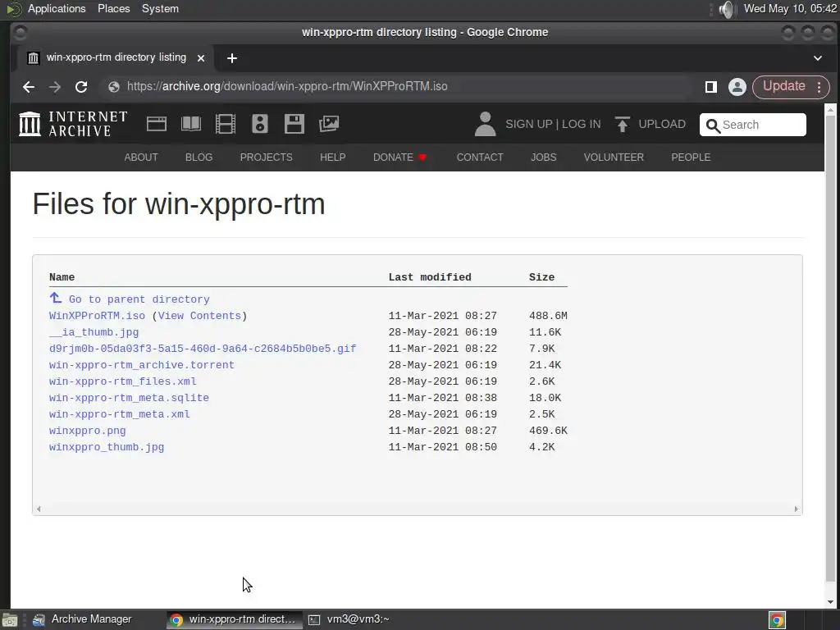Click the UPLOAD link text
Viewport: 840px width, 630px height.
click(662, 125)
